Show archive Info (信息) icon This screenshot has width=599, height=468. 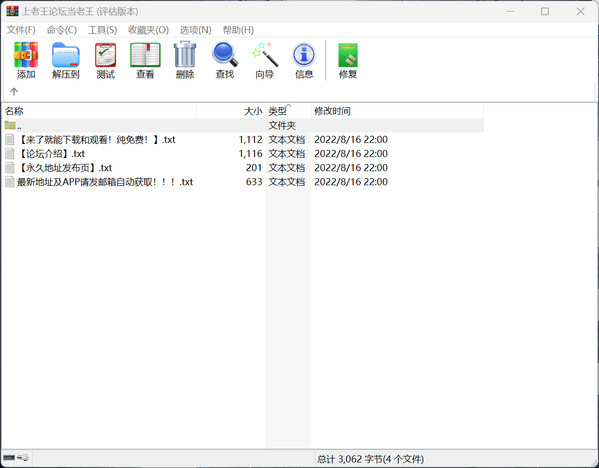(304, 60)
